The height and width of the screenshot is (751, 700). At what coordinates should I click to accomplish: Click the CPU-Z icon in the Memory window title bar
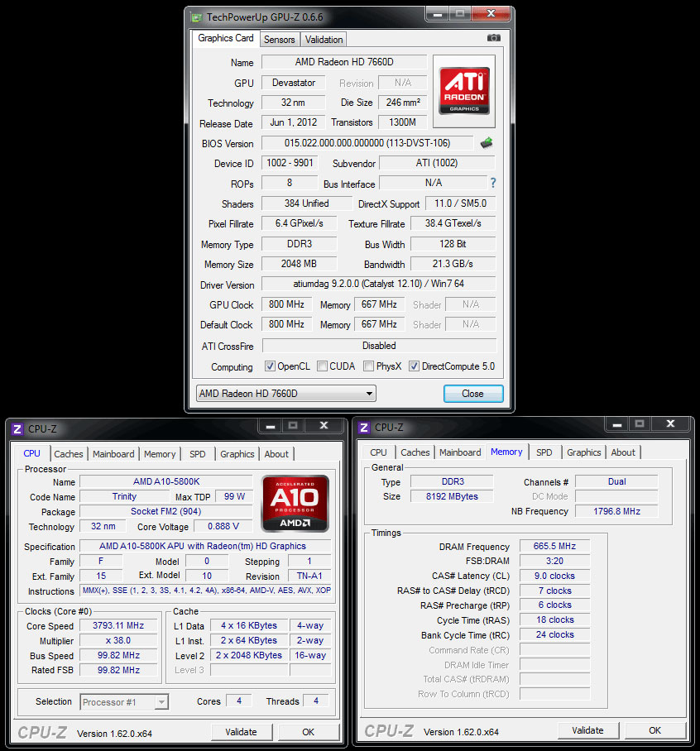(x=364, y=428)
